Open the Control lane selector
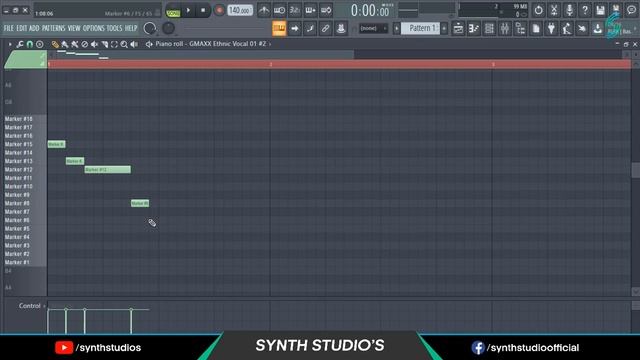 (x=31, y=306)
